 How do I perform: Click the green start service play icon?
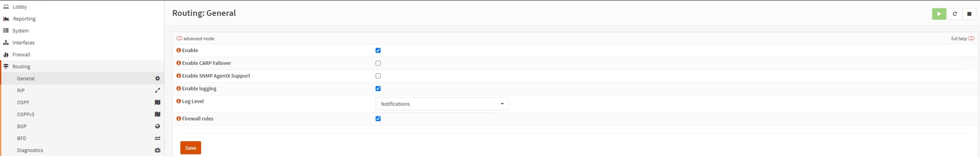(939, 14)
